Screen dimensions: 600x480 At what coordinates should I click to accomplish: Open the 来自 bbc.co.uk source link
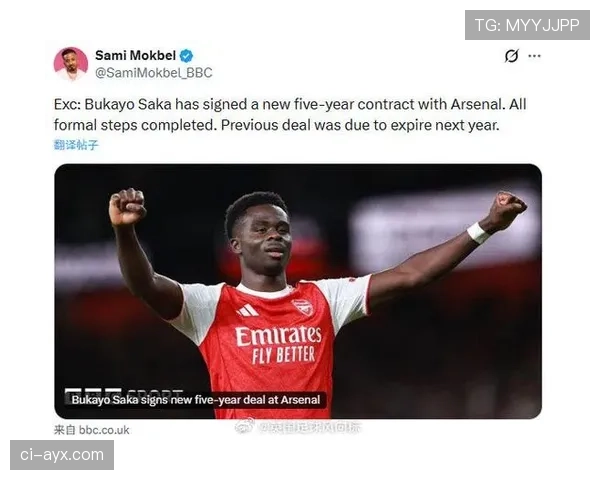coord(91,430)
